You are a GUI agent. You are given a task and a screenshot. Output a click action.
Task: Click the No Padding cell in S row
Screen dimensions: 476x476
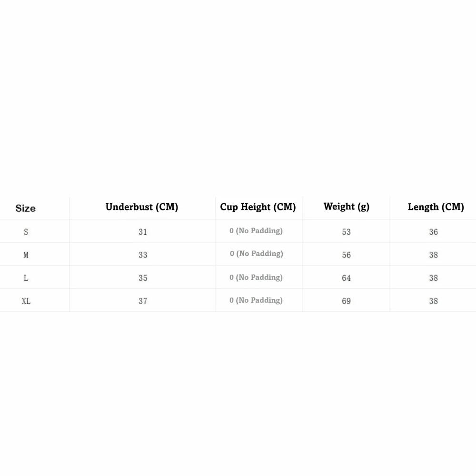pyautogui.click(x=256, y=231)
